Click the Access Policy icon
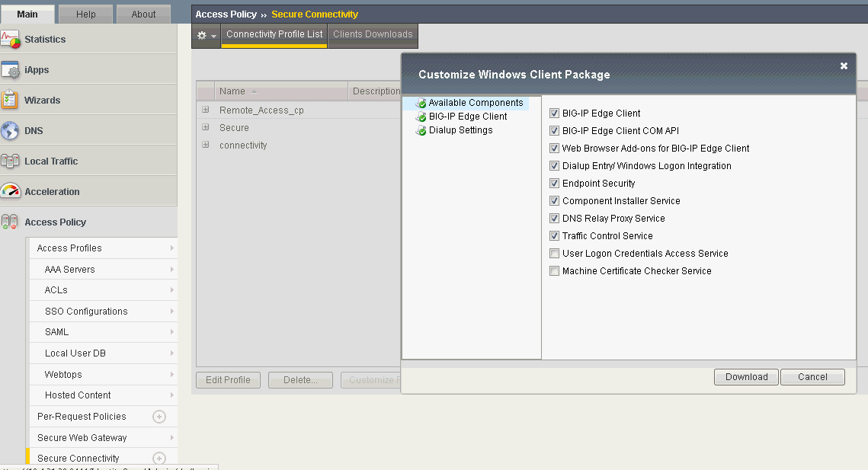 pyautogui.click(x=11, y=222)
